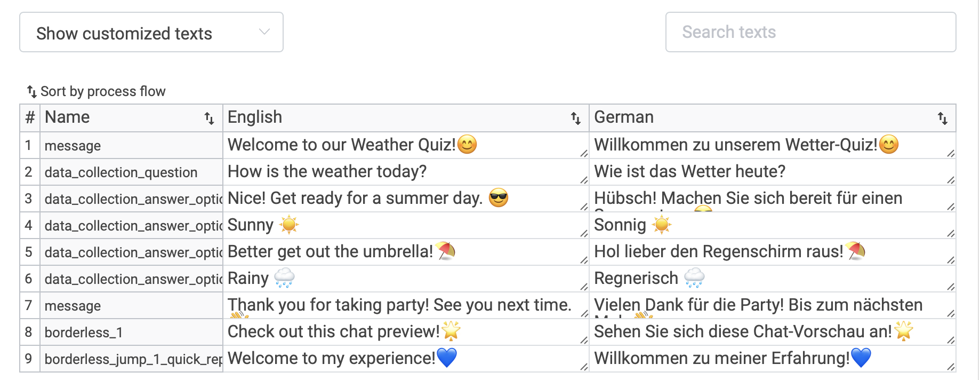Click the Name column header label
Screen dimensions: 980x380
pyautogui.click(x=66, y=117)
